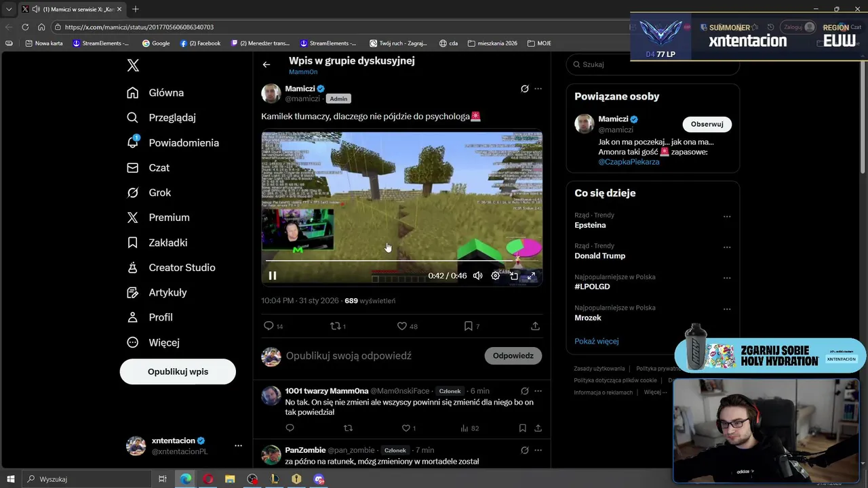Open mieszkania 2026 bookmark folder
Screen dimensions: 868x488
pos(492,43)
